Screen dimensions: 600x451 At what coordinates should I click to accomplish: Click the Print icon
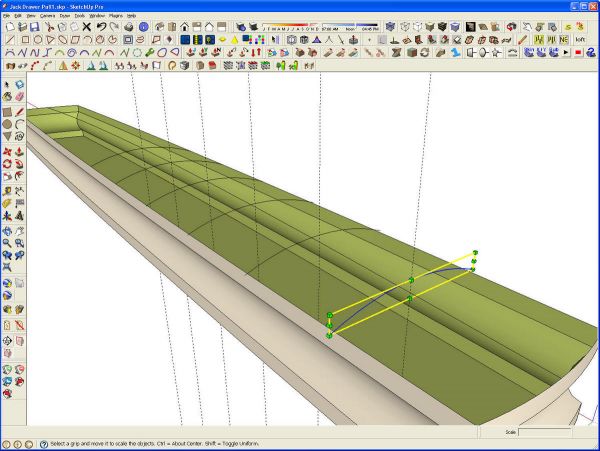tap(129, 27)
